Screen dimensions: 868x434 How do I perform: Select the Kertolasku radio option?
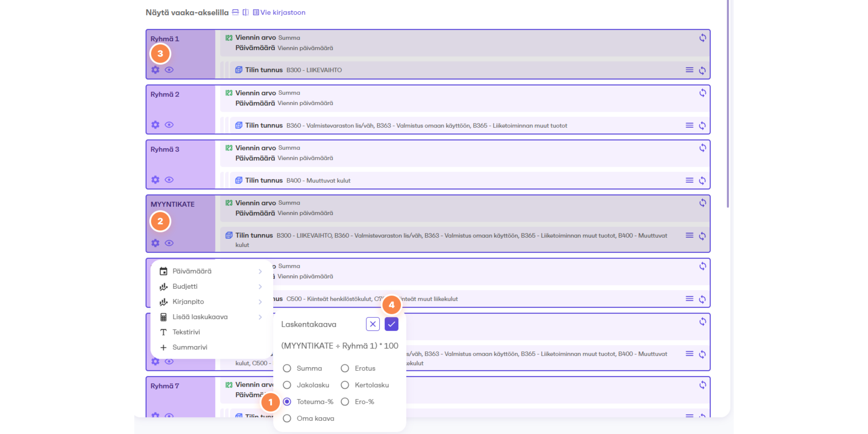tap(345, 385)
